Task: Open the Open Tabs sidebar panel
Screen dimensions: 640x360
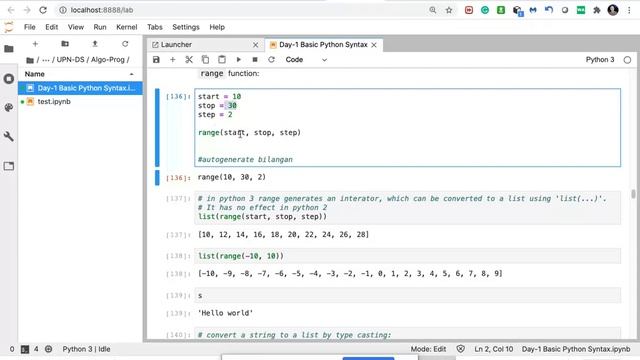Action: tap(9, 166)
